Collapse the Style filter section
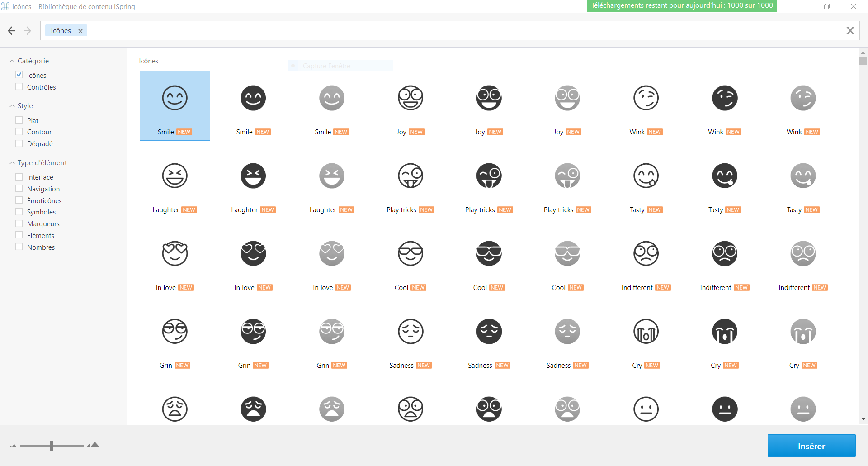The height and width of the screenshot is (466, 868). pos(12,106)
